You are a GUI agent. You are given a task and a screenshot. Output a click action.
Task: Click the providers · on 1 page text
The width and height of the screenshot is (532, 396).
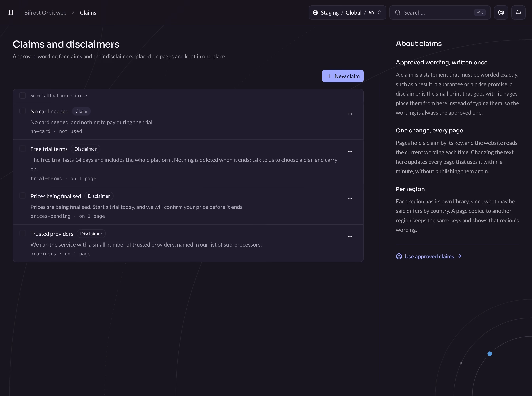click(60, 254)
